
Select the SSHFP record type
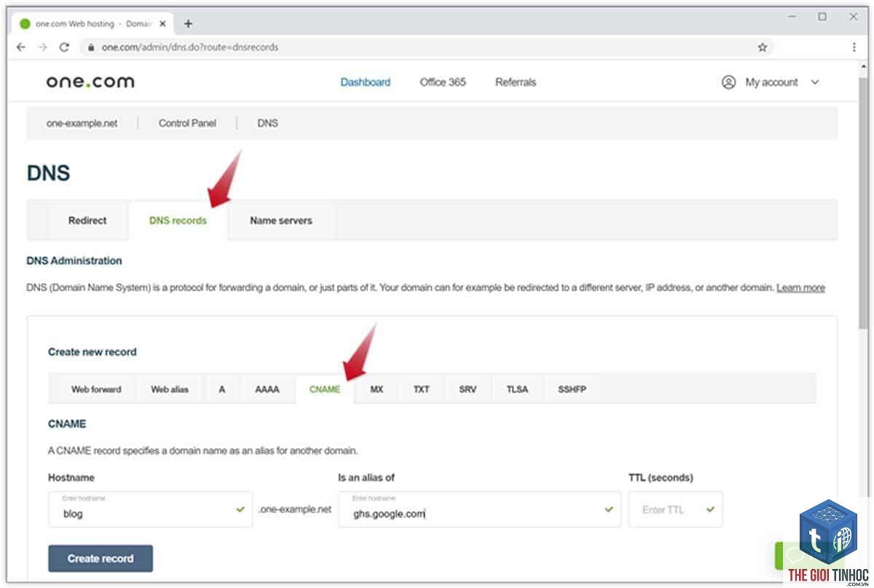click(x=572, y=389)
